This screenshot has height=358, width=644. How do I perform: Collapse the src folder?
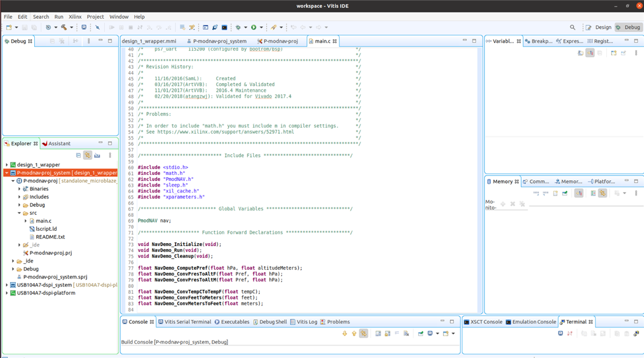point(19,213)
